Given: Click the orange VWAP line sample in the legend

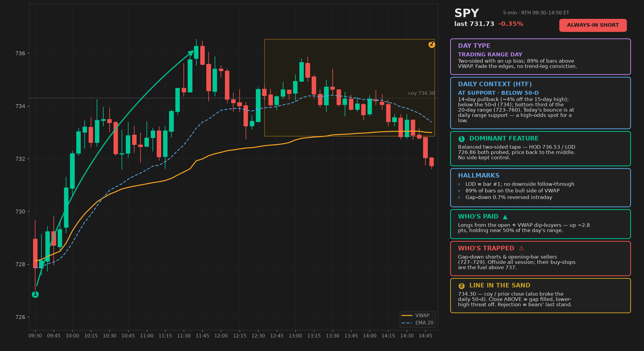Looking at the screenshot, I should coord(407,316).
